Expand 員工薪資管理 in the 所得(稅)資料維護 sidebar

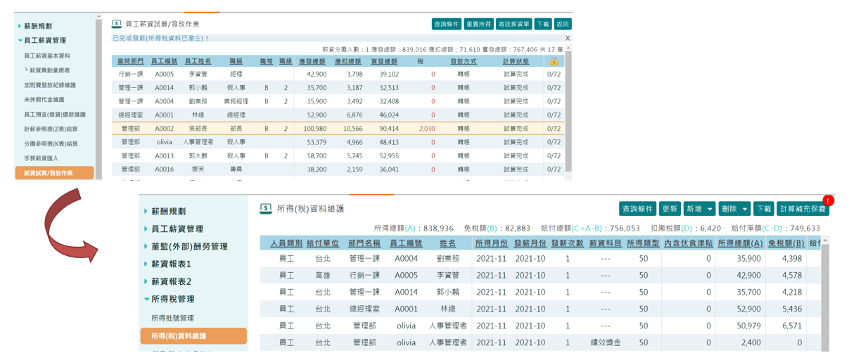177,229
